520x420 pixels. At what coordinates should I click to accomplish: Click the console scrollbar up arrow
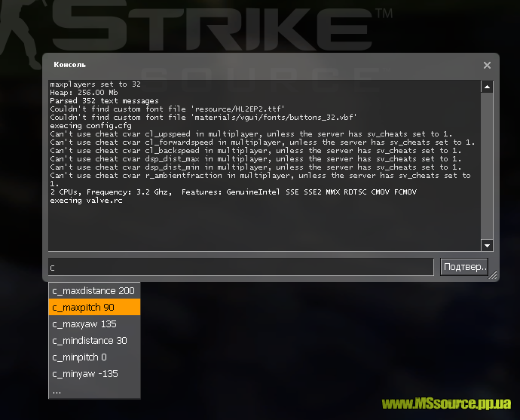pyautogui.click(x=487, y=87)
